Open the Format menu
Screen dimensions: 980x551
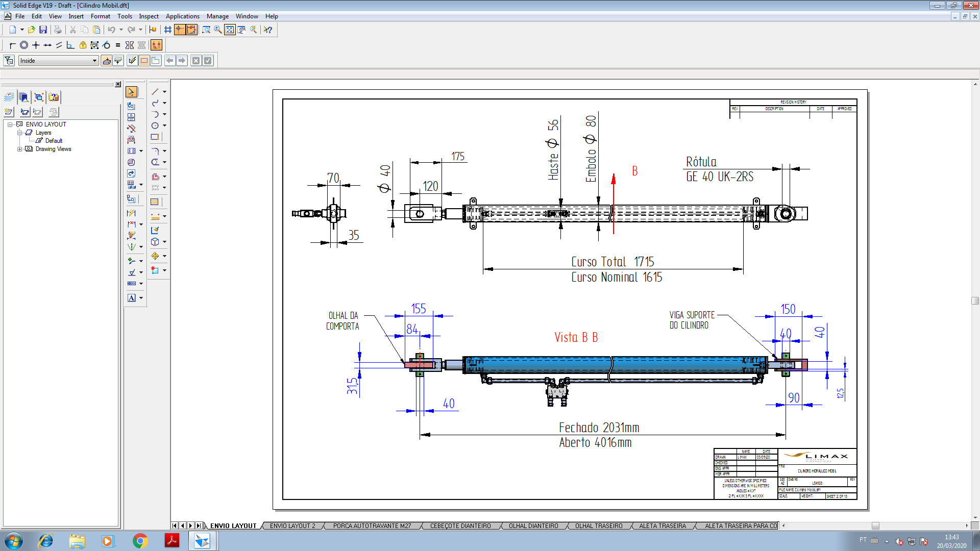pyautogui.click(x=101, y=16)
